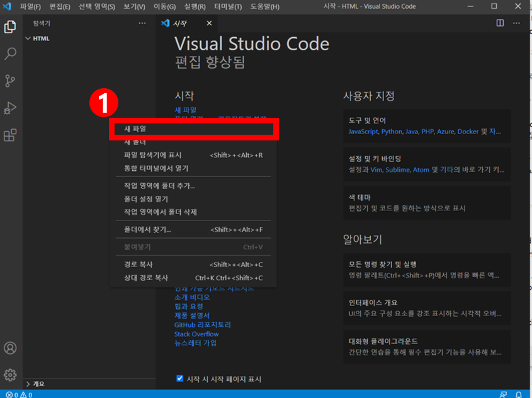The height and width of the screenshot is (398, 532).
Task: Open the 팁과 요령 link
Action: pyautogui.click(x=189, y=307)
